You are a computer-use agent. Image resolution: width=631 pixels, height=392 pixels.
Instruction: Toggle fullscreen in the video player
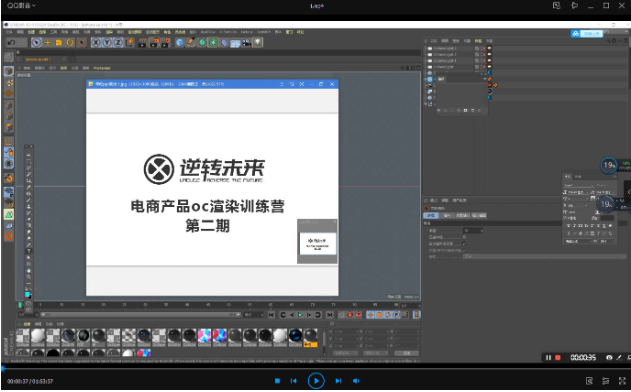[623, 381]
